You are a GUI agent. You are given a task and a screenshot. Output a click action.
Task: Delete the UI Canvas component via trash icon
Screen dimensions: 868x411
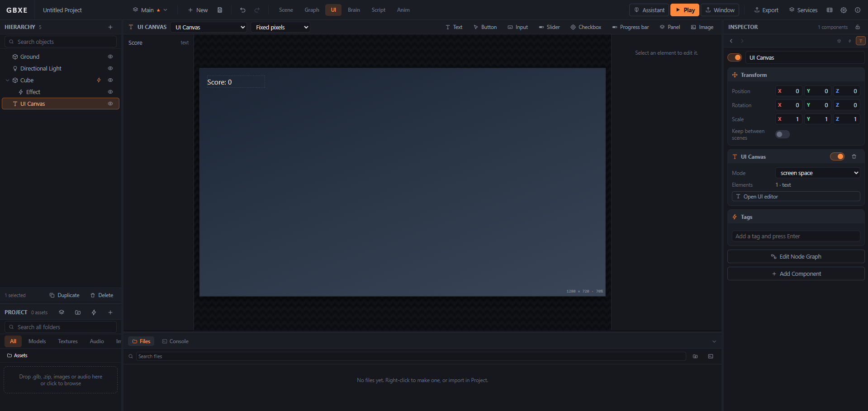(854, 156)
